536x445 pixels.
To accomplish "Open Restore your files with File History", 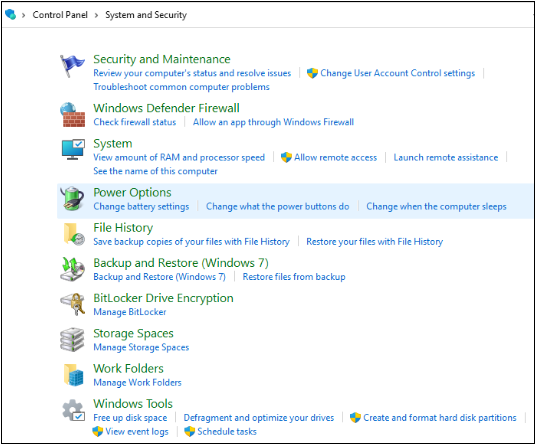I will (x=375, y=242).
